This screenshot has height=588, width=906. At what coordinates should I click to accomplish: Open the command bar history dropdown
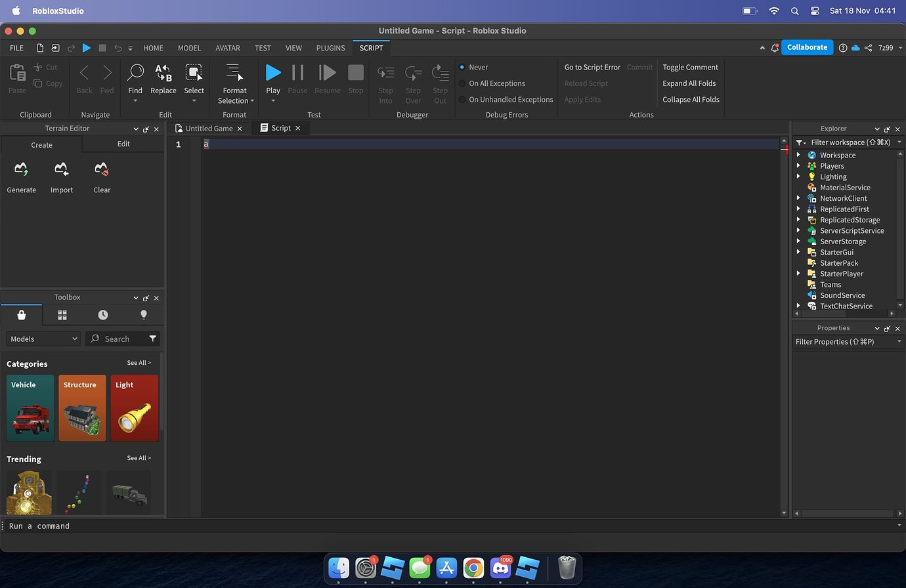click(x=899, y=526)
